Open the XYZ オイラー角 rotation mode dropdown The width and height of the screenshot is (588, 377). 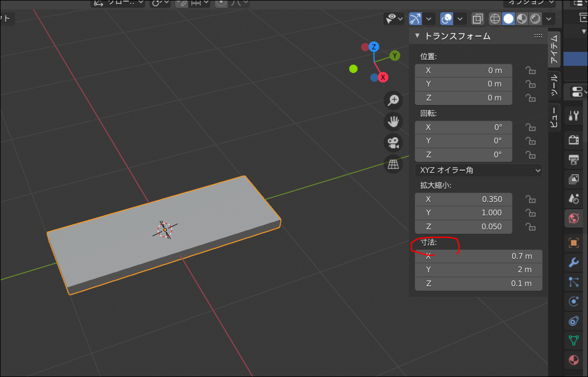(479, 170)
